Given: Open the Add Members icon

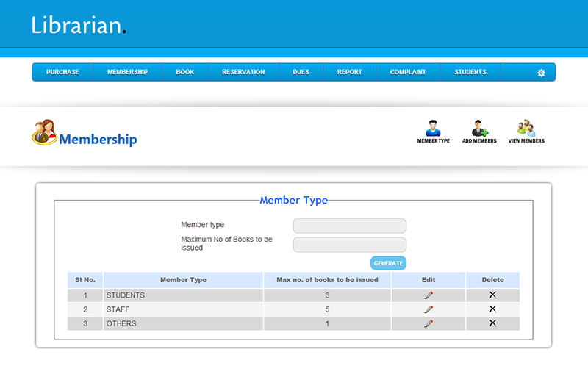Looking at the screenshot, I should [479, 129].
